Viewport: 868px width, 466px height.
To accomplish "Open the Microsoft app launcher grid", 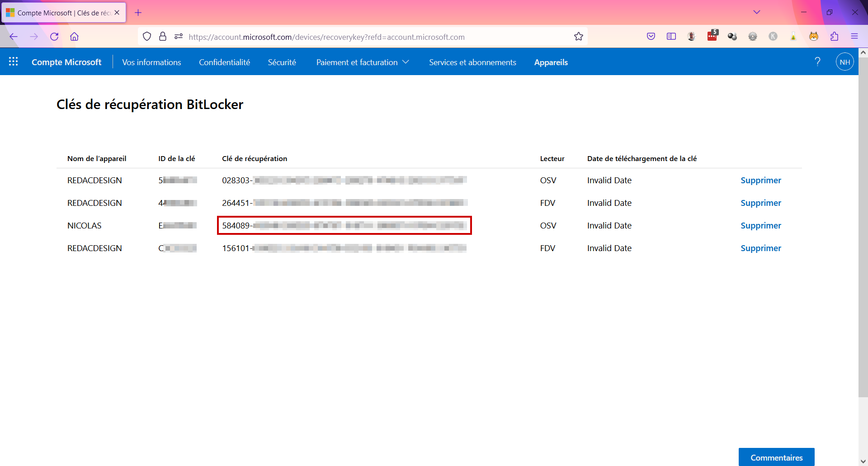I will coord(14,62).
